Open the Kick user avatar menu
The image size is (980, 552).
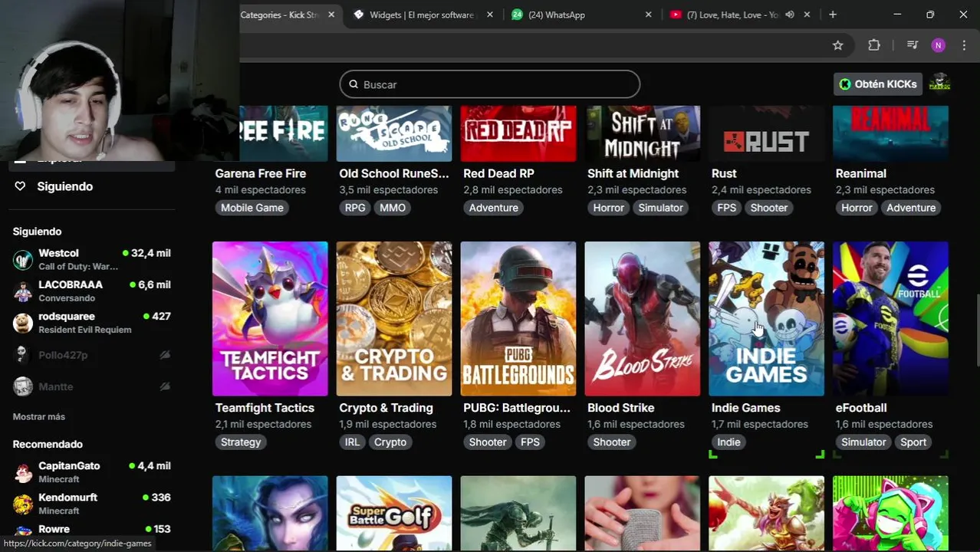click(939, 84)
